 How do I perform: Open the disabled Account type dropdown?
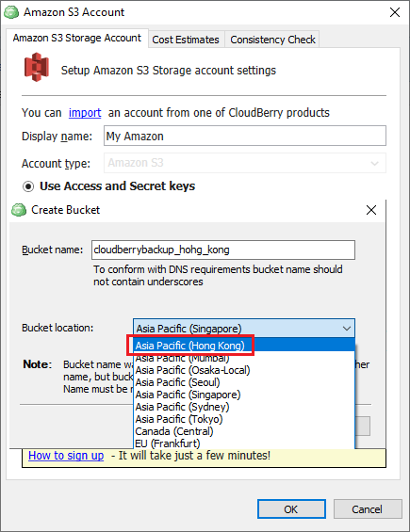245,163
